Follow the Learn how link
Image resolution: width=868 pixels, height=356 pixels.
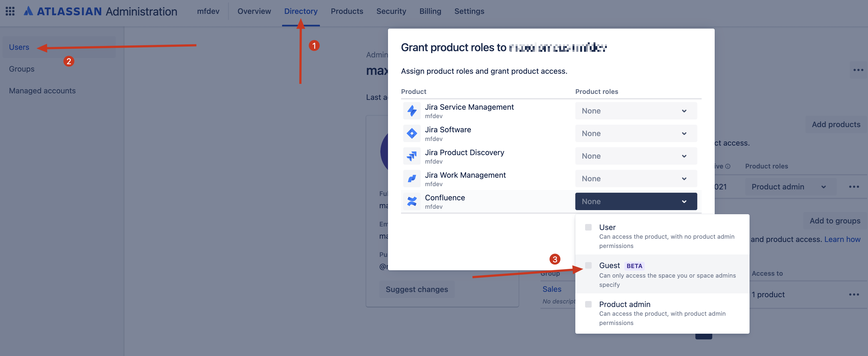click(842, 239)
